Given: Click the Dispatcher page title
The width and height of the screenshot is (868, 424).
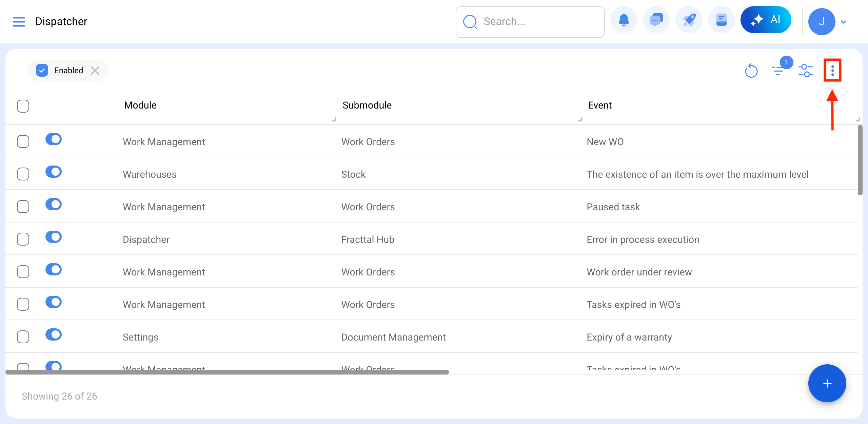Looking at the screenshot, I should 61,21.
